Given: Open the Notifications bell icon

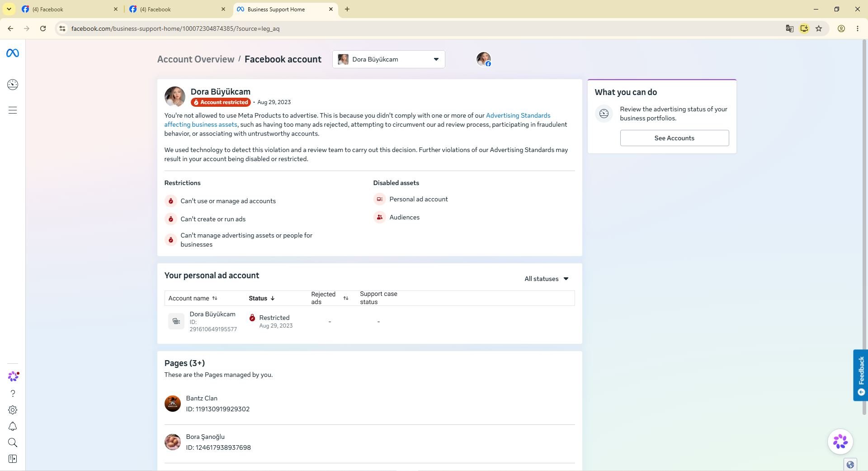Looking at the screenshot, I should click(13, 427).
